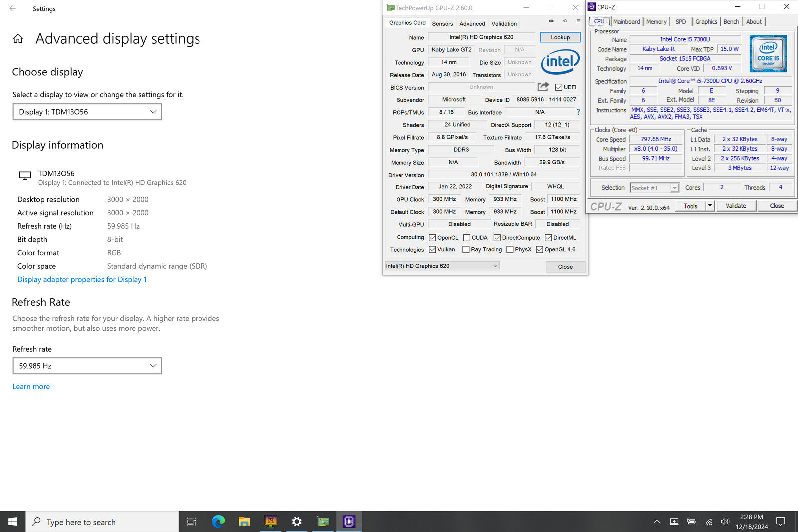Click CPU-Z Tools button

pyautogui.click(x=690, y=205)
